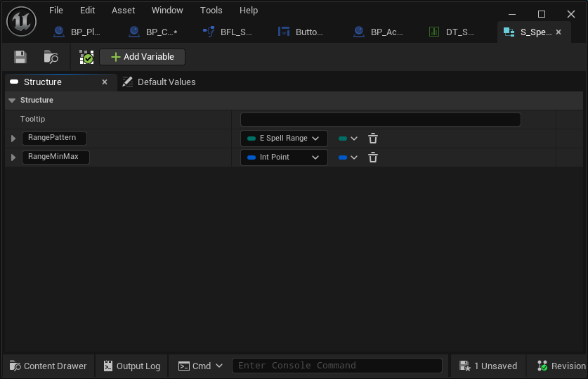The image size is (588, 379).
Task: Switch to the Default Values tab
Action: pyautogui.click(x=159, y=82)
